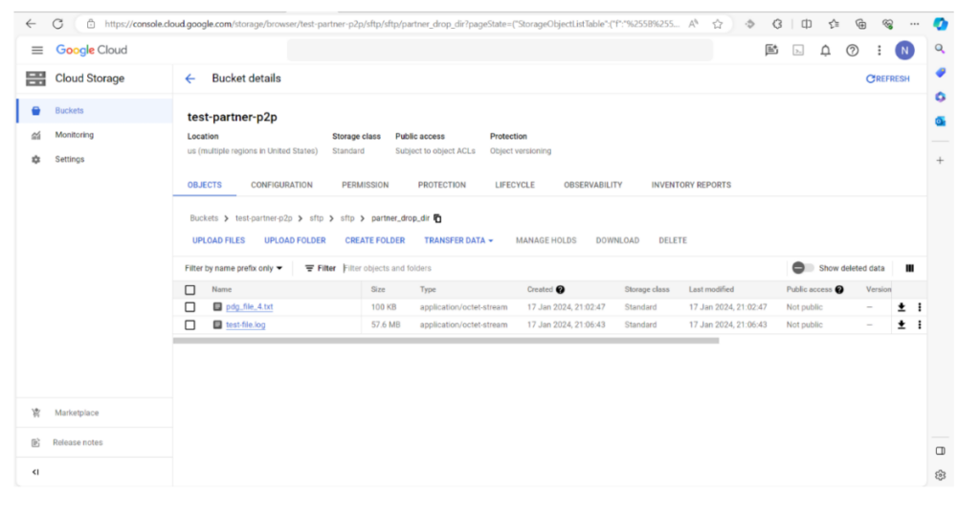
Task: Open the Permission tab
Action: (365, 185)
